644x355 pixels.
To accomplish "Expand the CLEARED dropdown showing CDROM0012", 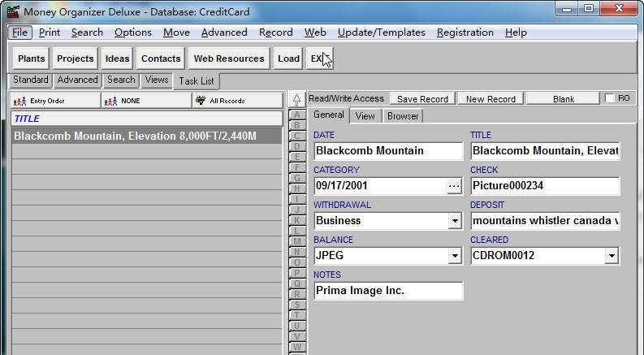I will coord(611,256).
